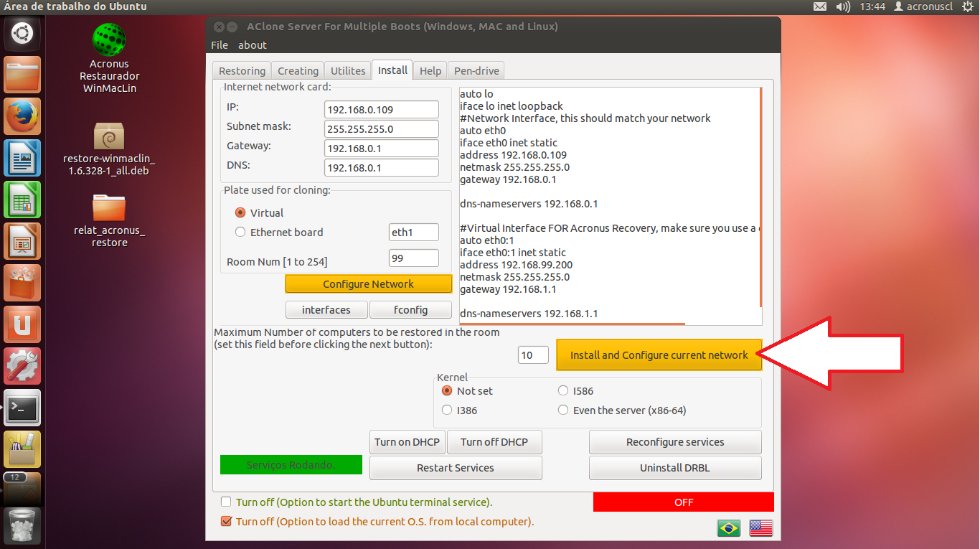Click the Restart Services button
The width and height of the screenshot is (980, 549).
click(456, 468)
